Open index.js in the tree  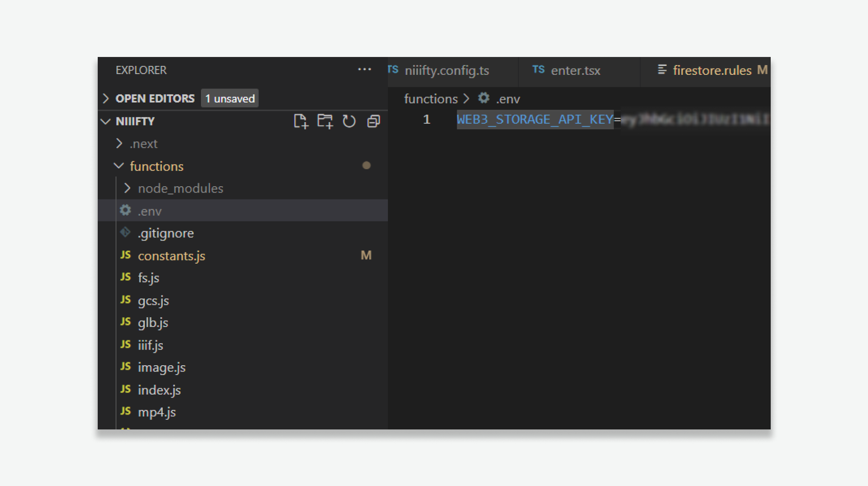pos(243,390)
